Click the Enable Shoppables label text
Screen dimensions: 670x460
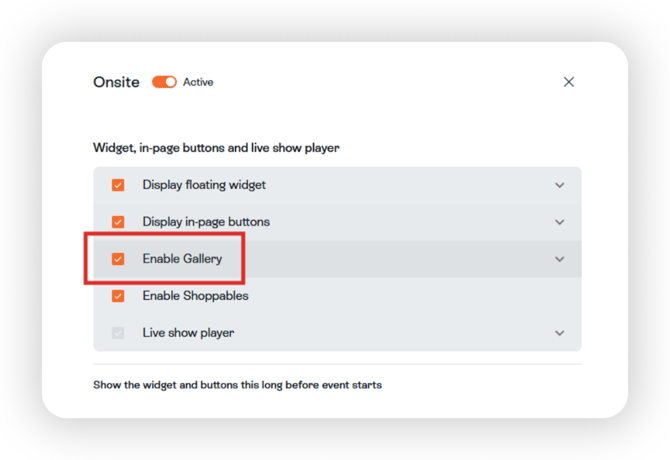(195, 296)
